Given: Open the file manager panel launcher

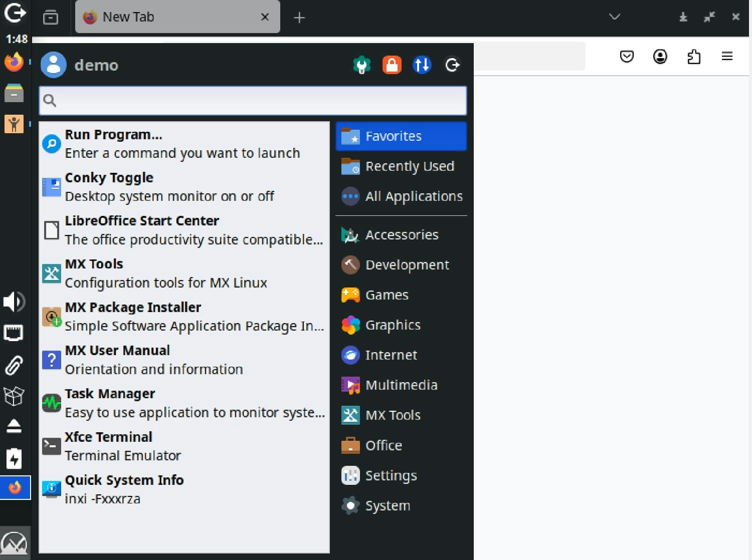Looking at the screenshot, I should (x=14, y=93).
